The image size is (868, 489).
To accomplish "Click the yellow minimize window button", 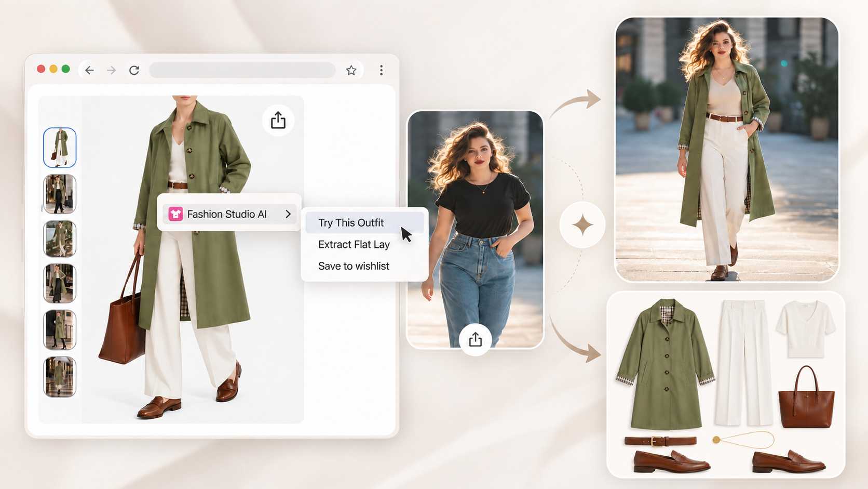I will click(x=53, y=69).
